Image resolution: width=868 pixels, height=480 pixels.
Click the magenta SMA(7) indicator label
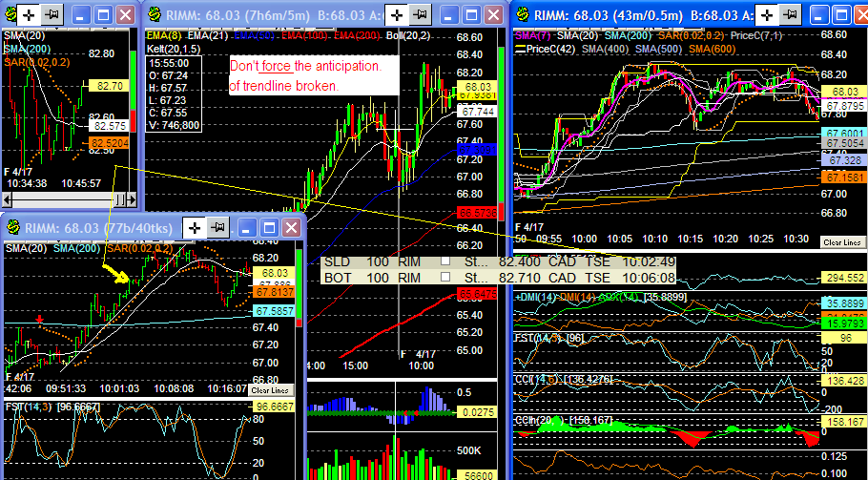click(x=533, y=36)
